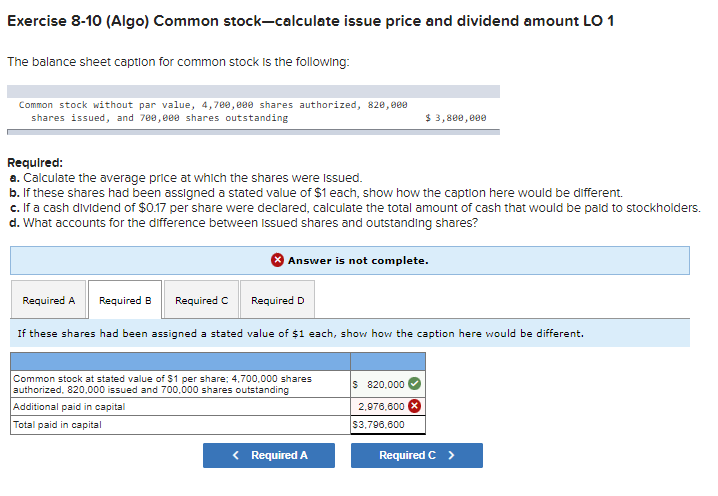Click the empty blue table header row
Image resolution: width=718 pixels, height=496 pixels.
(x=218, y=361)
